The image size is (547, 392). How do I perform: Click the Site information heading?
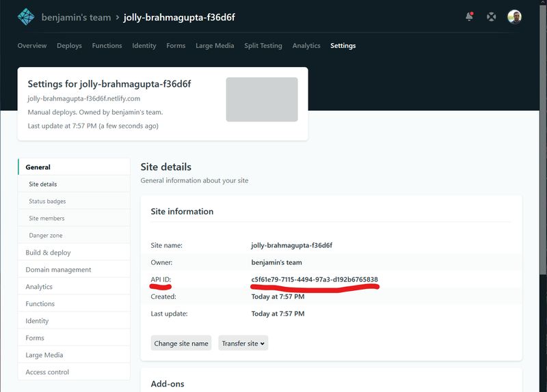click(182, 212)
